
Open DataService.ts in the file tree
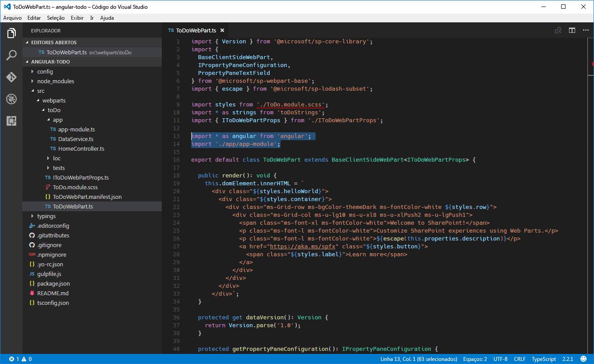pyautogui.click(x=92, y=139)
